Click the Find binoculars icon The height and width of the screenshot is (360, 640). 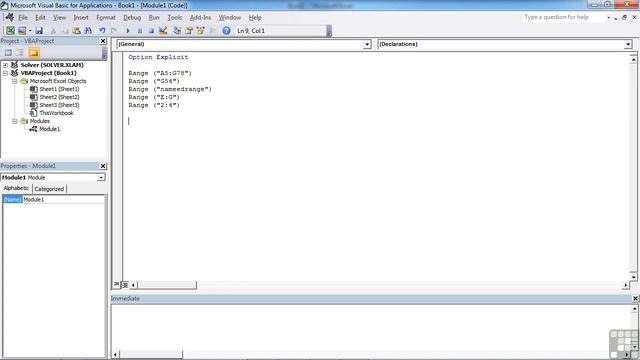[88, 31]
